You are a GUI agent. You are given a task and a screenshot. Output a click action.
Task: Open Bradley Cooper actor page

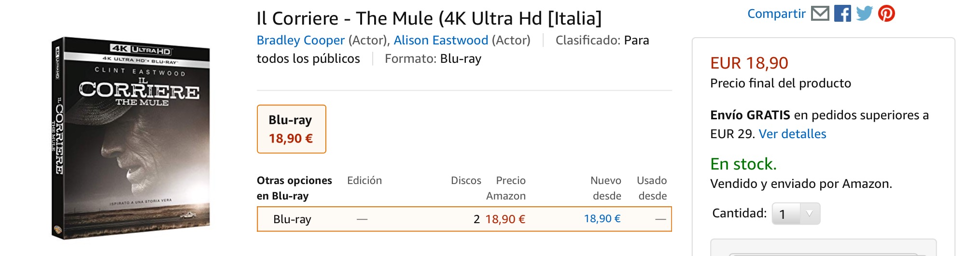[300, 40]
